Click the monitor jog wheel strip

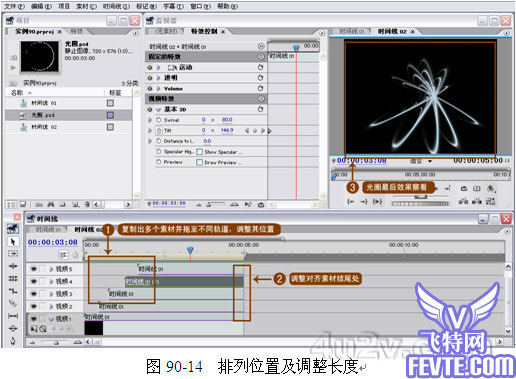421,203
